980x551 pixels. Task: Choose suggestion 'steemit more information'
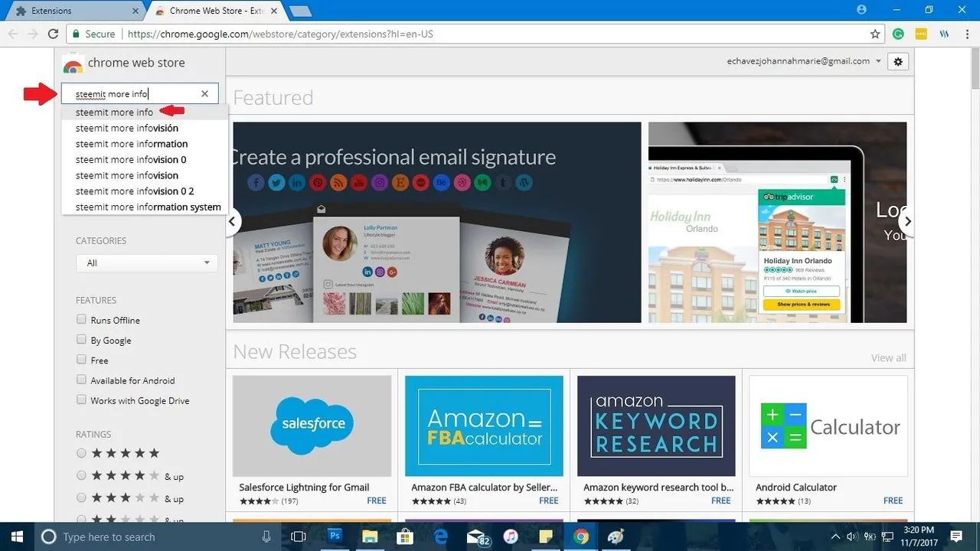point(145,144)
